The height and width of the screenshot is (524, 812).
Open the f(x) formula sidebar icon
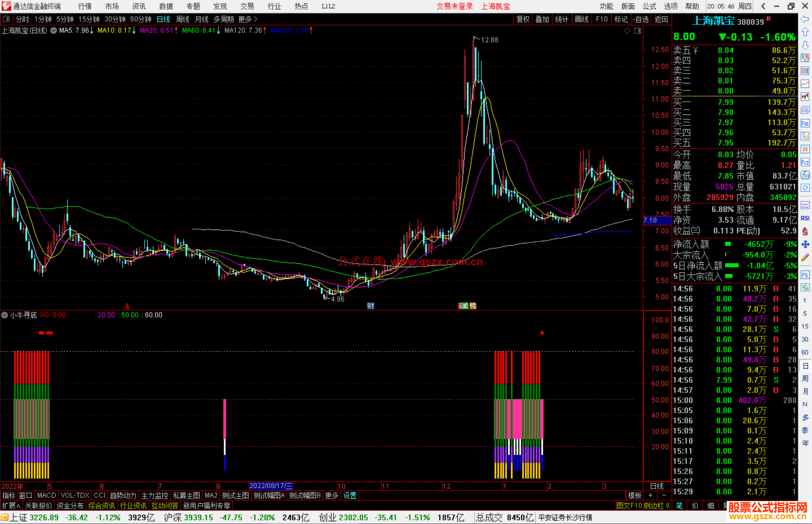(805, 175)
